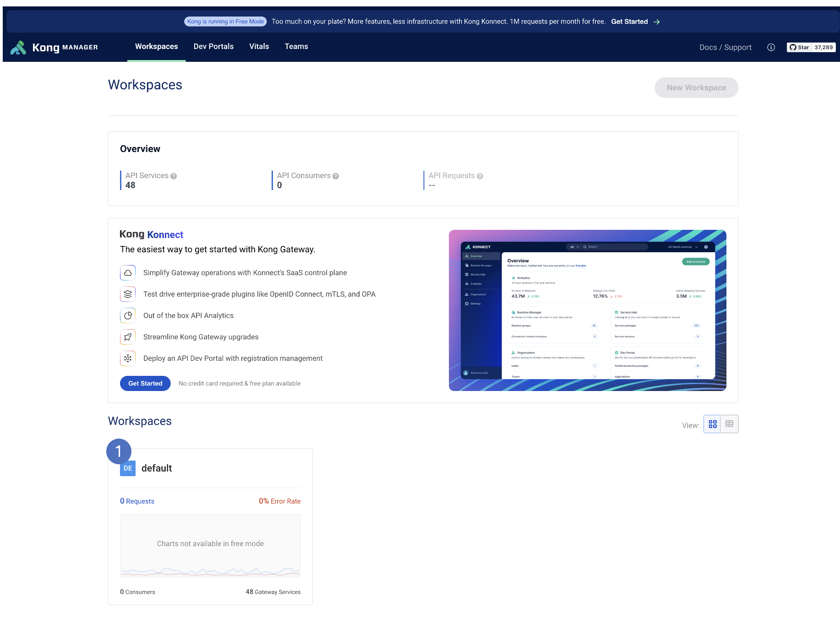
Task: Go to the Vitals tab
Action: (259, 47)
